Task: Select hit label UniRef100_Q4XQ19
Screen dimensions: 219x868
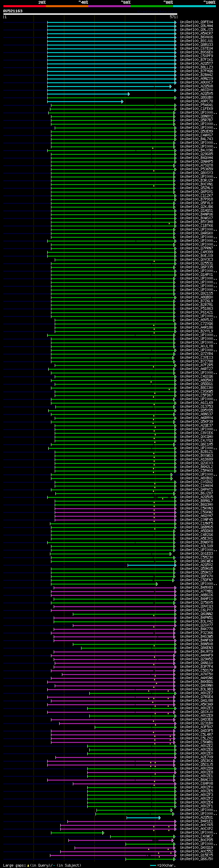Action: (196, 848)
